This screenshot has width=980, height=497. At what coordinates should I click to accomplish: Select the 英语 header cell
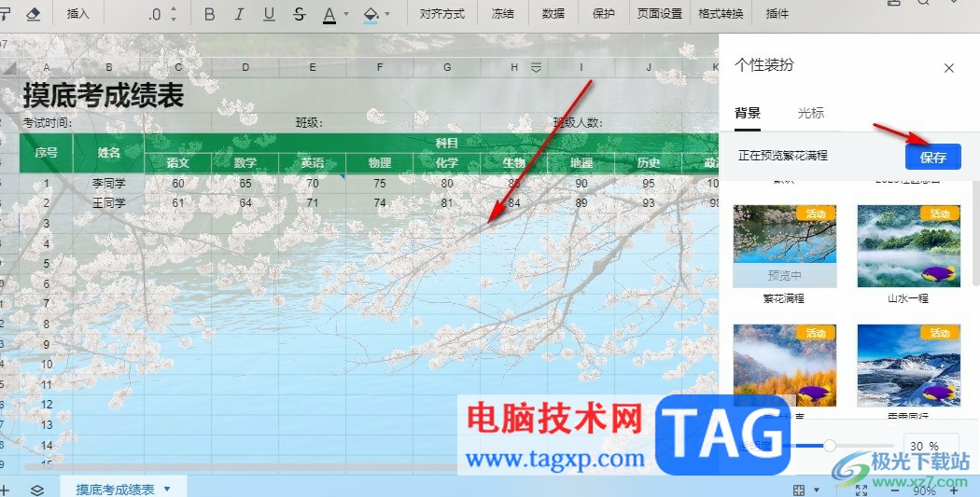tap(313, 163)
